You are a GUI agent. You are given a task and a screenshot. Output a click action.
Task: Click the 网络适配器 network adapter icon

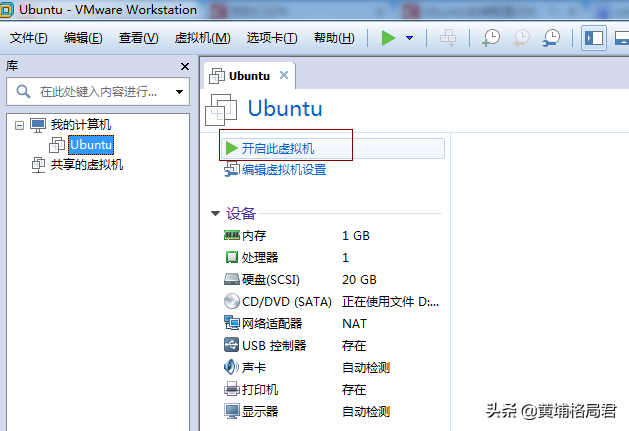coord(232,323)
